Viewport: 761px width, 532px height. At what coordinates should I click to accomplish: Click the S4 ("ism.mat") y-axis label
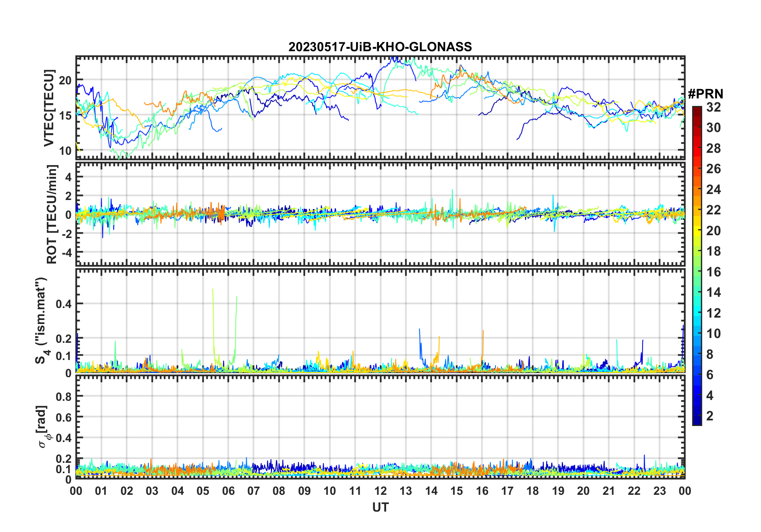tap(42, 320)
